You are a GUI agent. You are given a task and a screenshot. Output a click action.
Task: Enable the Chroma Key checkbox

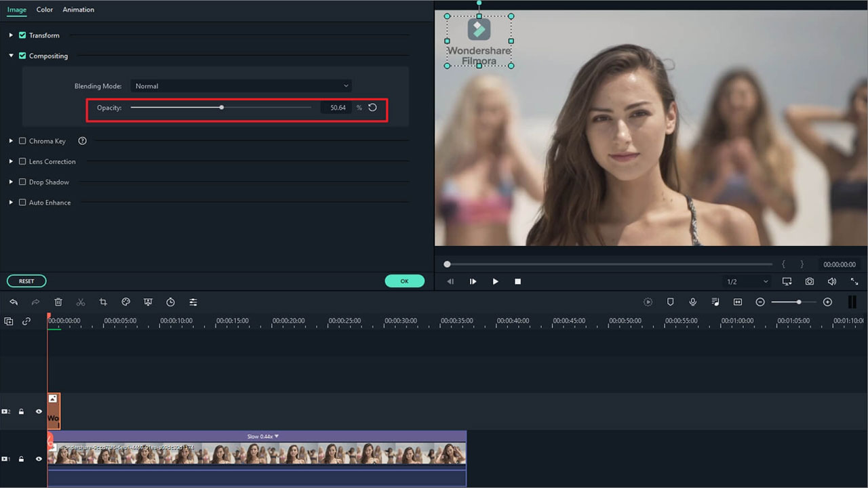click(22, 141)
